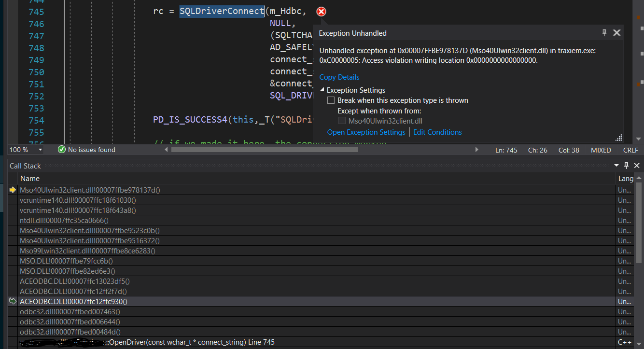
Task: Open Call Stack window position dropdown
Action: click(x=616, y=166)
